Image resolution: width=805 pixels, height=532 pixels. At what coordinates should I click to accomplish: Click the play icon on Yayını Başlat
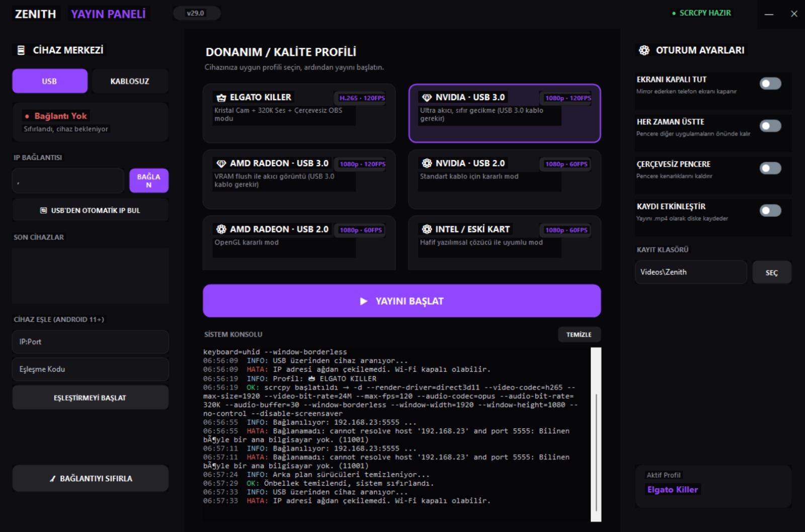tap(364, 301)
